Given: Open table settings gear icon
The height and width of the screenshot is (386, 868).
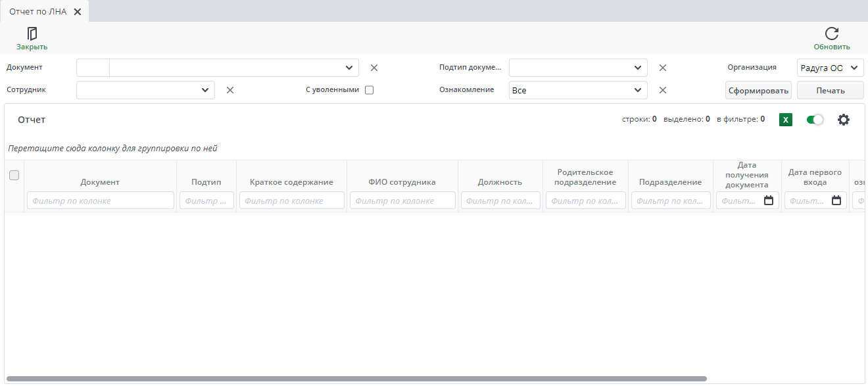Looking at the screenshot, I should [x=844, y=120].
